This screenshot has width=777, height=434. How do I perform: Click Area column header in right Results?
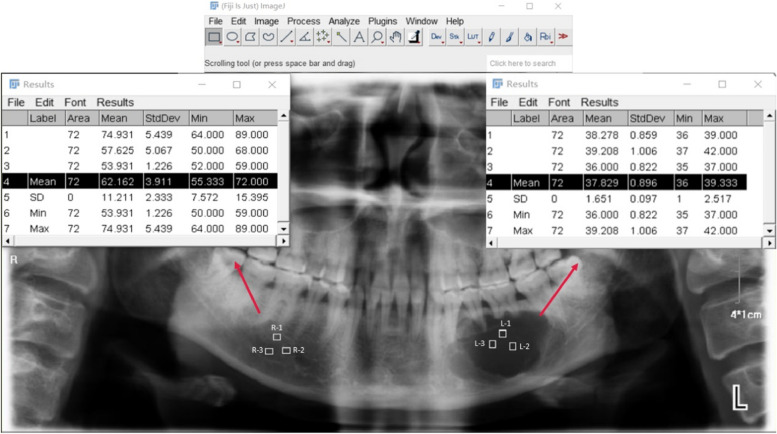click(x=565, y=119)
